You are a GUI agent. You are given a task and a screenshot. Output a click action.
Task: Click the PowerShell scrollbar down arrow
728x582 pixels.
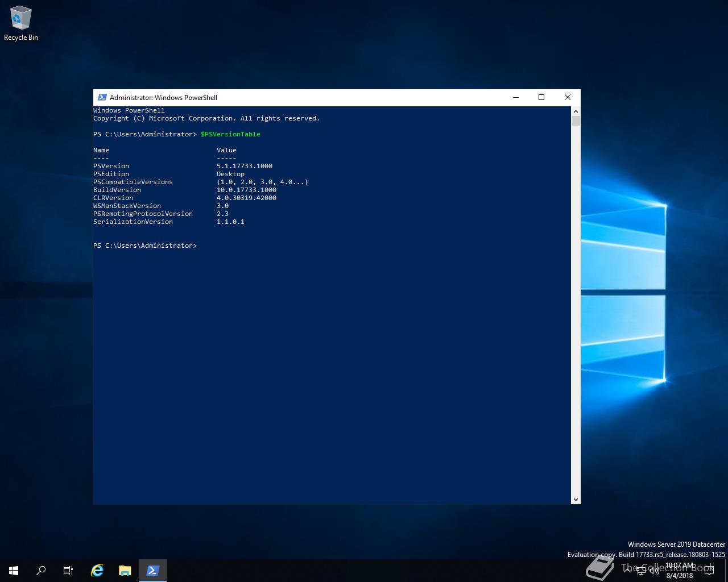tap(576, 499)
